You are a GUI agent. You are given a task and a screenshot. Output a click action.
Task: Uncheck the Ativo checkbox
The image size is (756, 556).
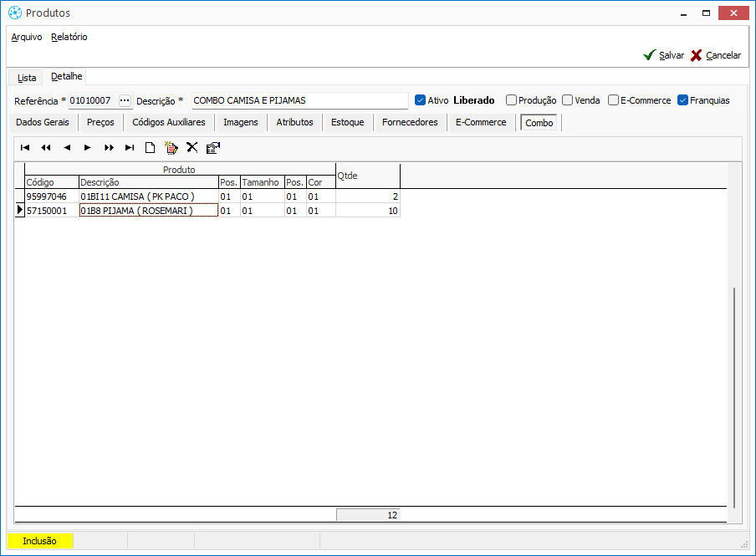(x=421, y=100)
